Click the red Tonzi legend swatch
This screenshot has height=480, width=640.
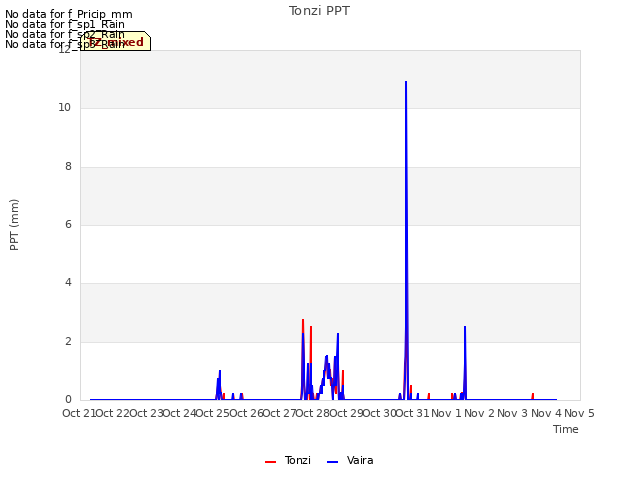[270, 462]
